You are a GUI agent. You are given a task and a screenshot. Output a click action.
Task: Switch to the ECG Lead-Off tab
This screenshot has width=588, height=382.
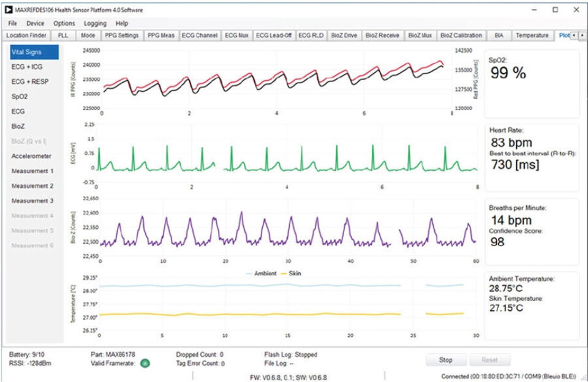point(273,36)
